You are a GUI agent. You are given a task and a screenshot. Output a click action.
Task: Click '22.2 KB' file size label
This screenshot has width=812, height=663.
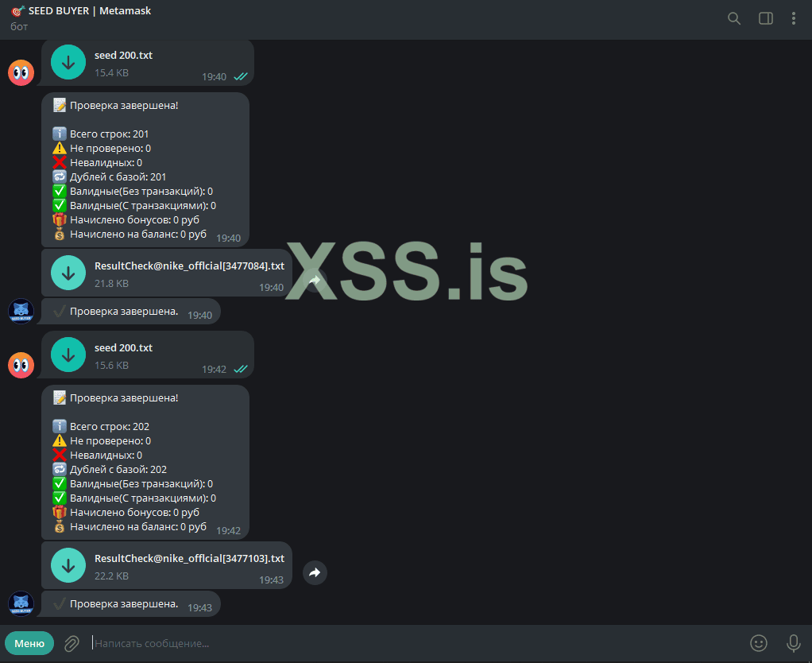pos(111,576)
